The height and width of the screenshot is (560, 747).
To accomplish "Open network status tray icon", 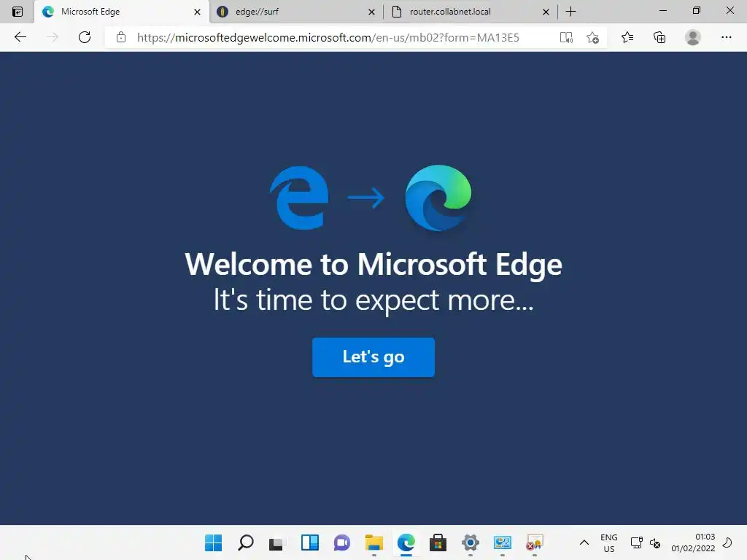I will (636, 542).
